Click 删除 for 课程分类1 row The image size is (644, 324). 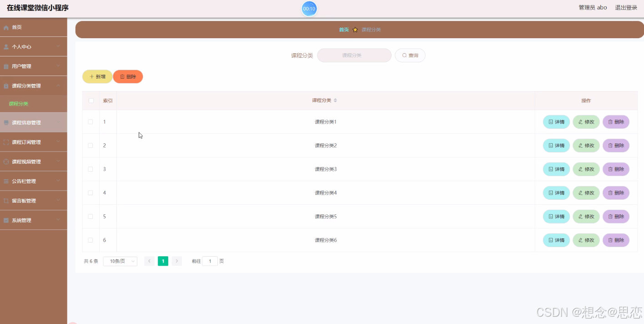point(616,122)
